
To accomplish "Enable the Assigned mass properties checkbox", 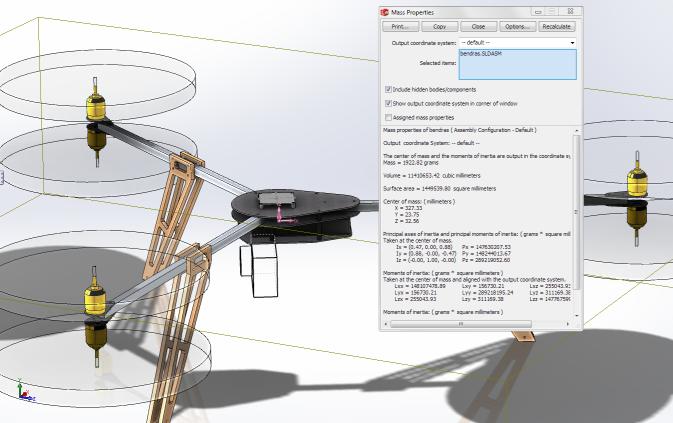I will click(389, 118).
